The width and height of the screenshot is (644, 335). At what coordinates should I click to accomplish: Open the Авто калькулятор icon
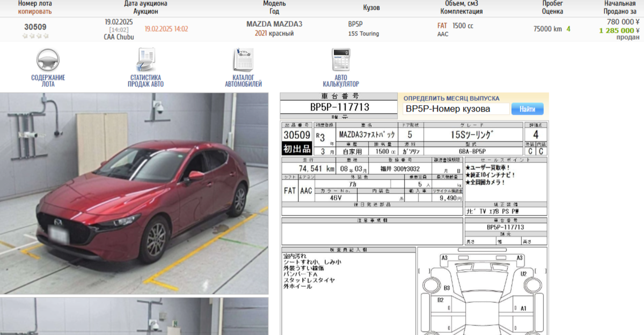[x=341, y=59]
